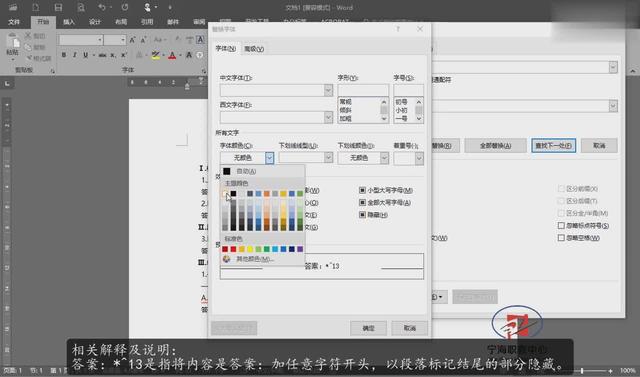This screenshot has height=377, width=640.
Task: Click the red font color (A) icon
Action: (x=172, y=55)
